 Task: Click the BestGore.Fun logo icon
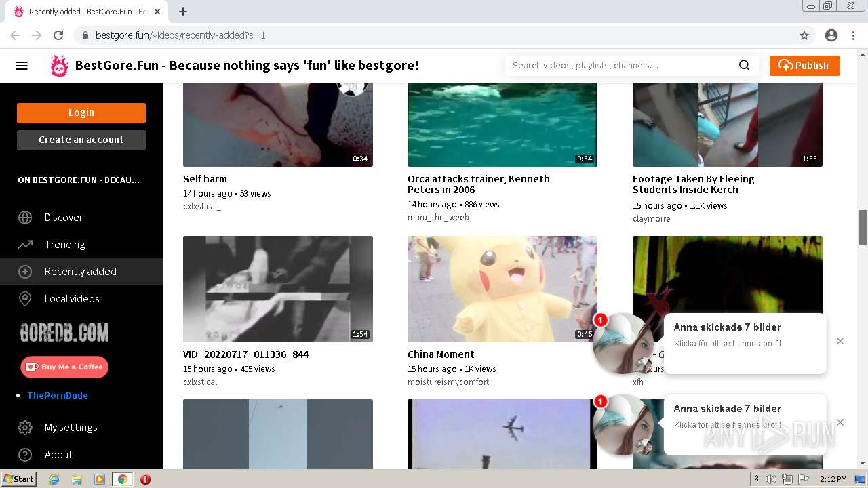click(60, 66)
